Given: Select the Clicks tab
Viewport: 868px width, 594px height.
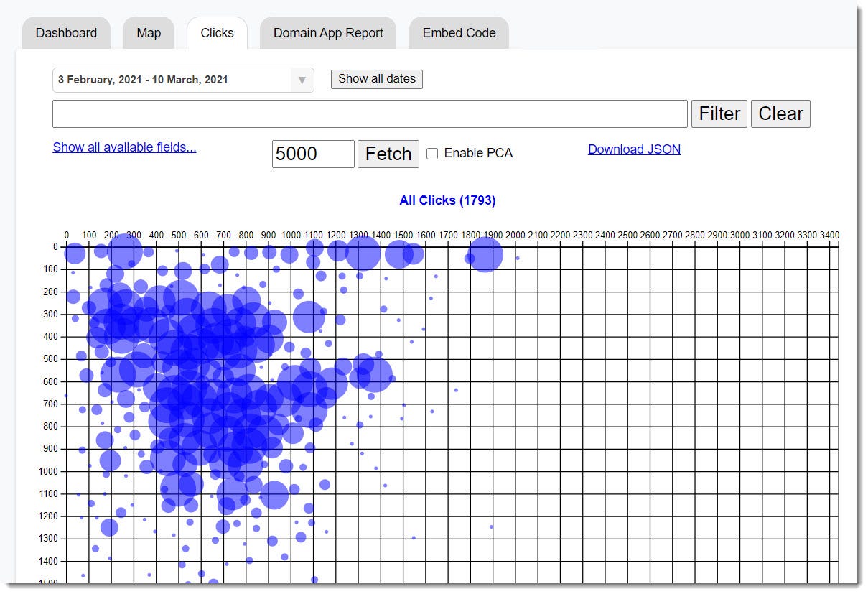Looking at the screenshot, I should (x=217, y=33).
